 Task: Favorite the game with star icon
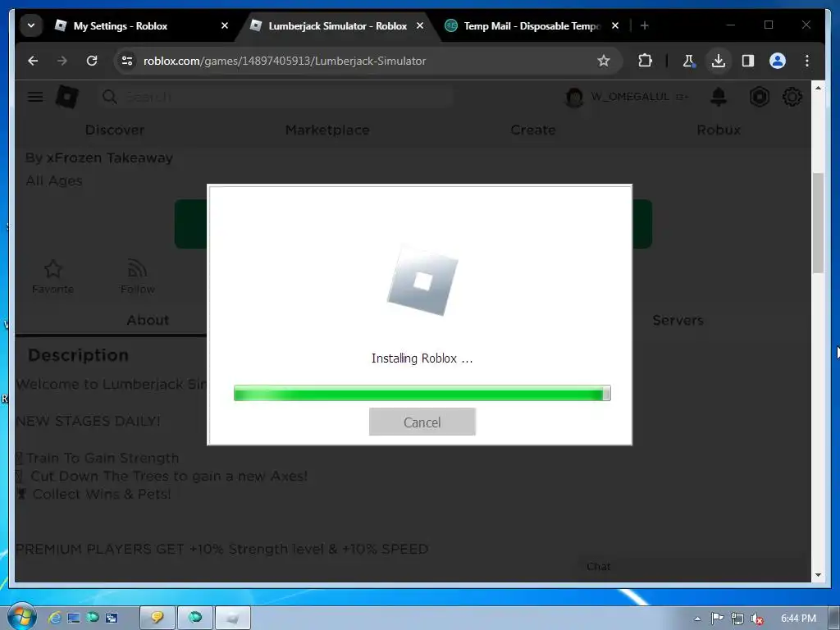52,269
